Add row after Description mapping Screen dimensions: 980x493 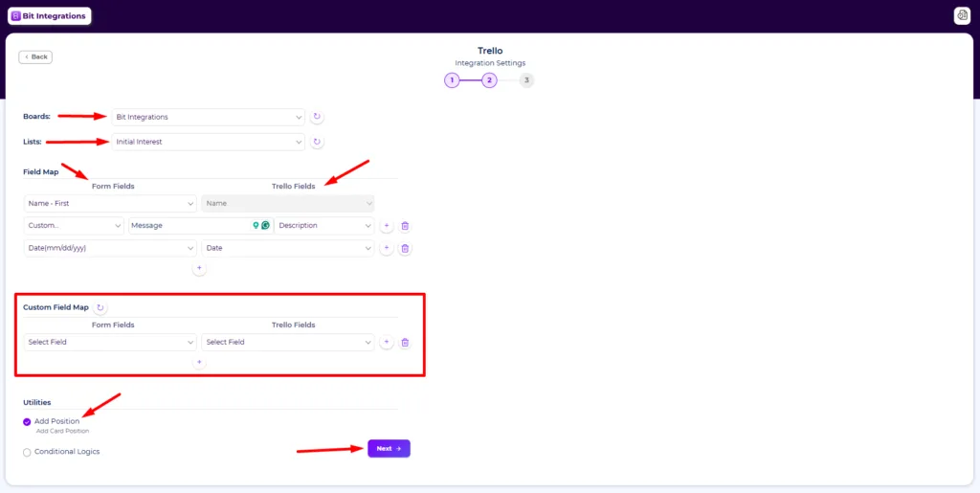pos(387,226)
